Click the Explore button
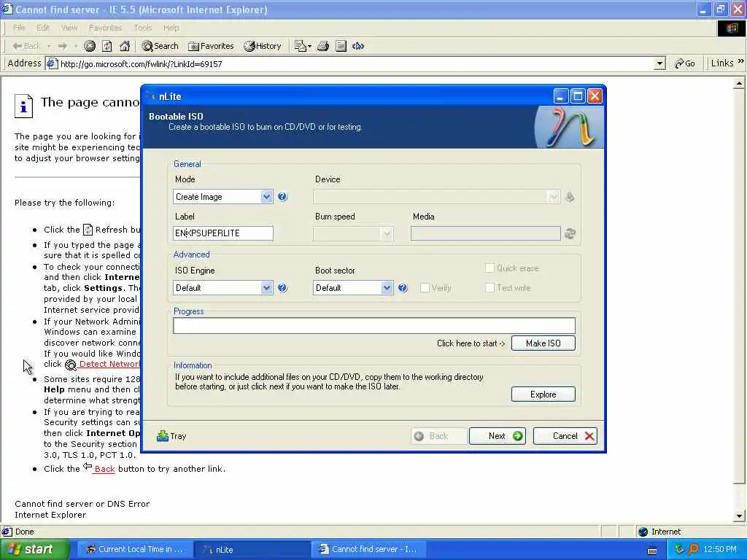The image size is (747, 560). [543, 394]
